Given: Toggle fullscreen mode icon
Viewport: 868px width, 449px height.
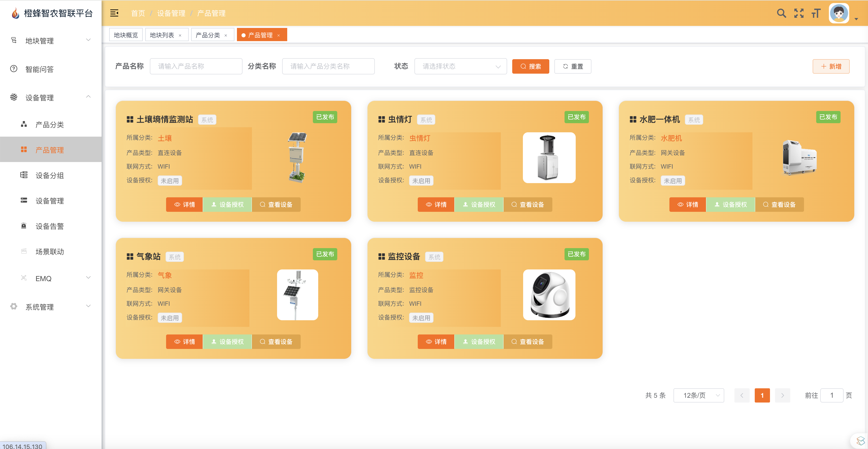Looking at the screenshot, I should click(x=799, y=13).
